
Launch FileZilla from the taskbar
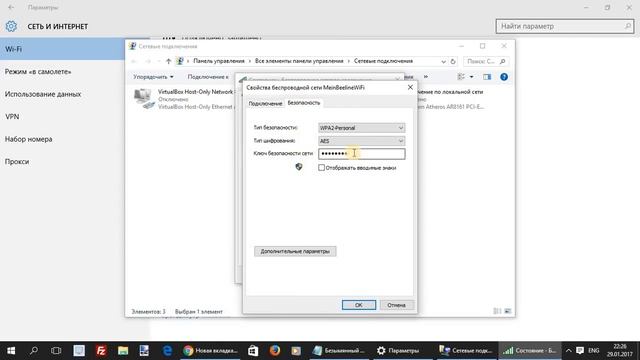click(x=101, y=351)
